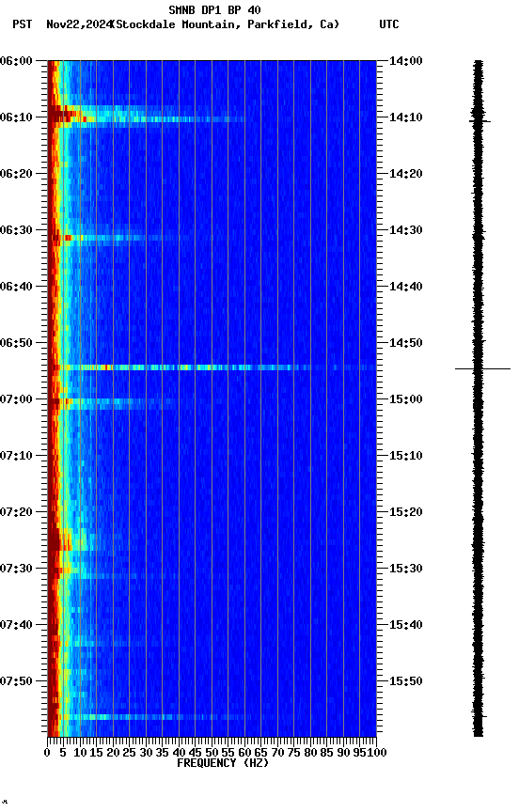Click the 07:50 PST time label

tap(16, 681)
